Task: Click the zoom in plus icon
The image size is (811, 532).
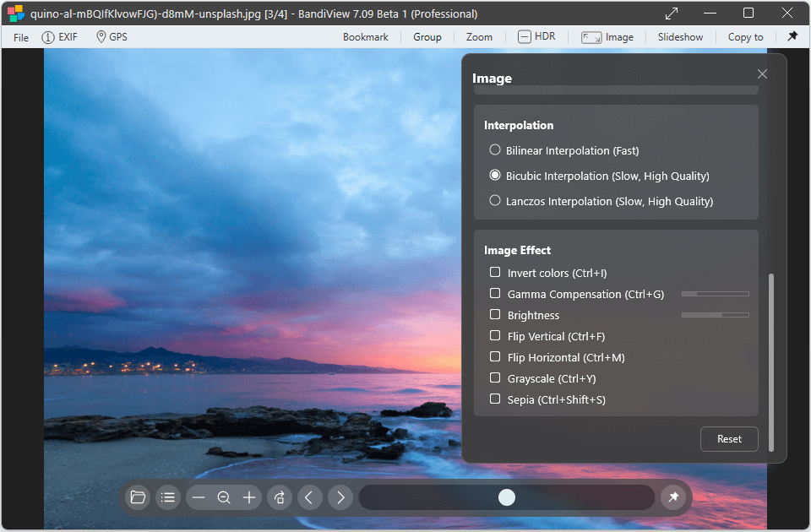Action: (249, 497)
